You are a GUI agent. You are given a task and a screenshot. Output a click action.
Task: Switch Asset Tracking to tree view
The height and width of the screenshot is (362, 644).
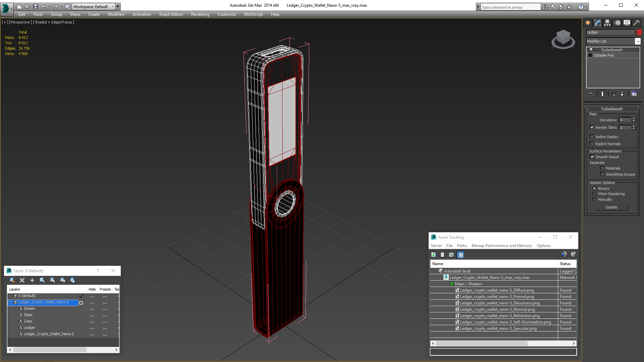point(451,255)
